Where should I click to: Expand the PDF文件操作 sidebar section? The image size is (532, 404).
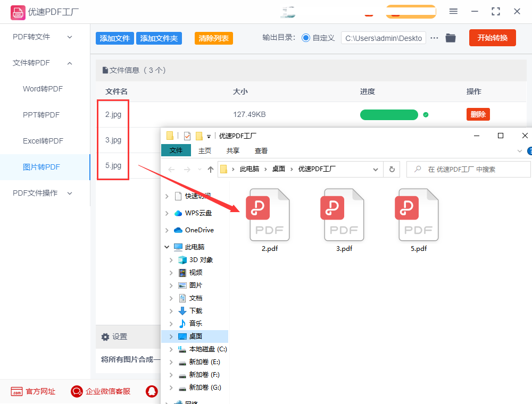click(x=70, y=193)
